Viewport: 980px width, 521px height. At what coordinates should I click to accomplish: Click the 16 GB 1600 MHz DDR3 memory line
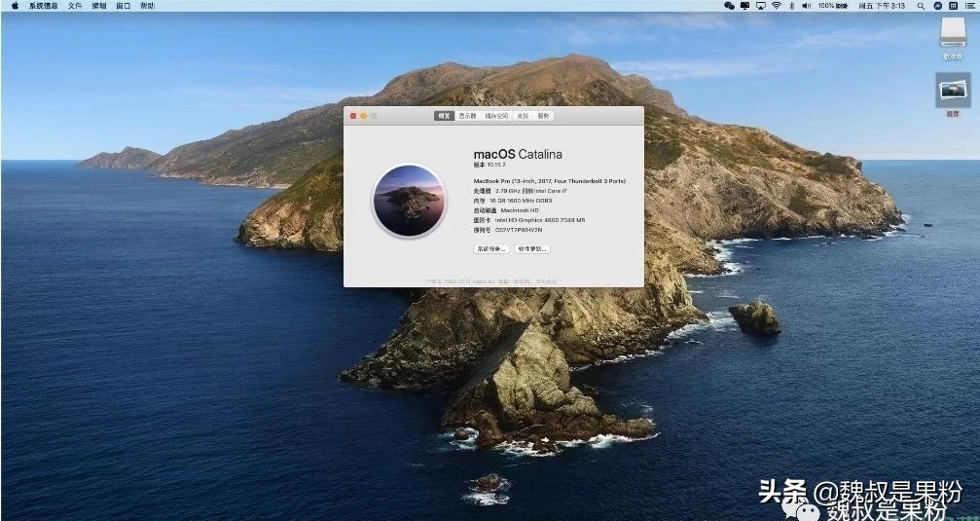coord(513,201)
